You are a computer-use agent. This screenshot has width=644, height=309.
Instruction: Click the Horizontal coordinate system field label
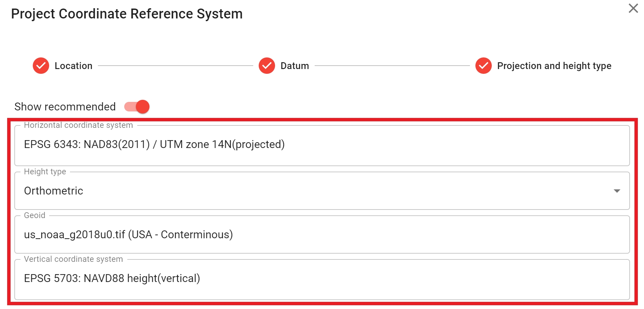[78, 125]
